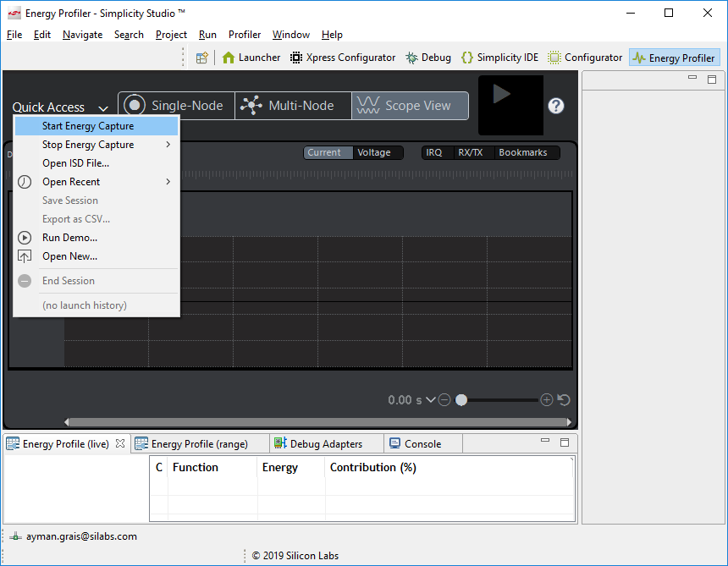This screenshot has height=566, width=728.
Task: Click the Contribution (%) column header
Action: click(449, 467)
